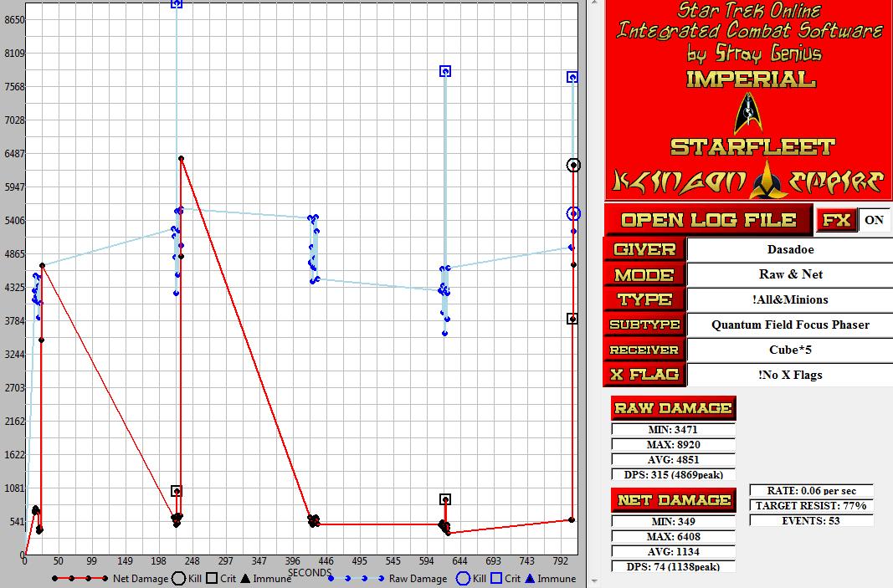The height and width of the screenshot is (588, 893).
Task: Click the raw MIN: 3471 value
Action: 673,429
